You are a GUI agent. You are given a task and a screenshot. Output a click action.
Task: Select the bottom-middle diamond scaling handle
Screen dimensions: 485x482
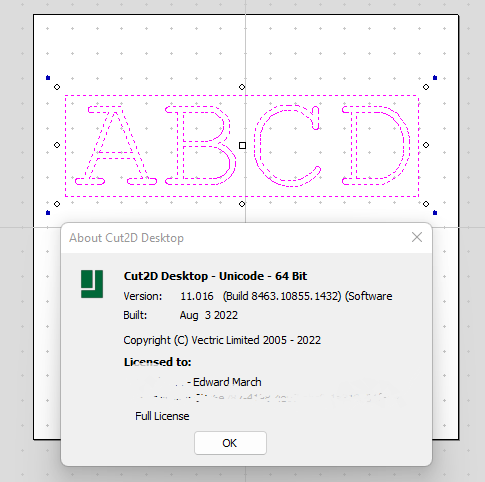(x=242, y=204)
